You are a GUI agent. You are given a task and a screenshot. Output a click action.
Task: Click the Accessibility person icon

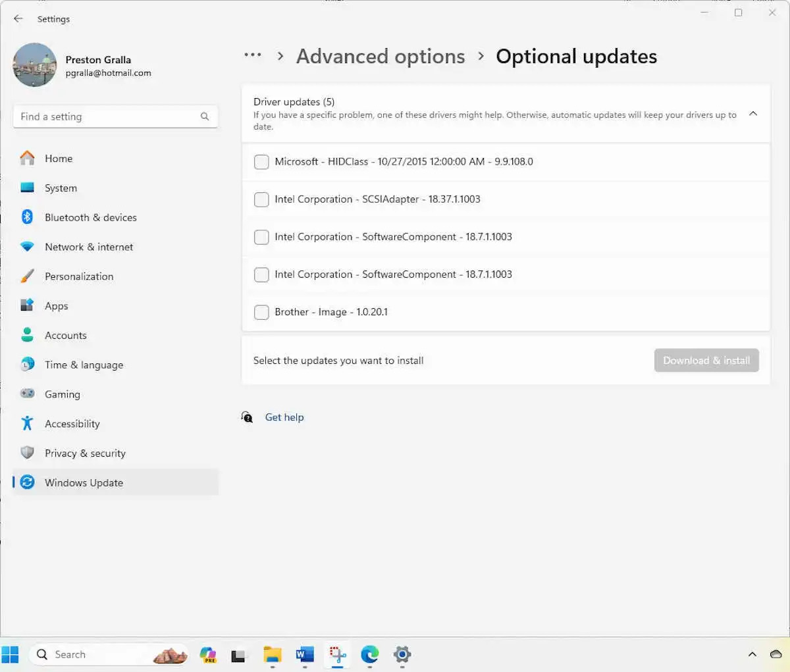[x=27, y=423]
